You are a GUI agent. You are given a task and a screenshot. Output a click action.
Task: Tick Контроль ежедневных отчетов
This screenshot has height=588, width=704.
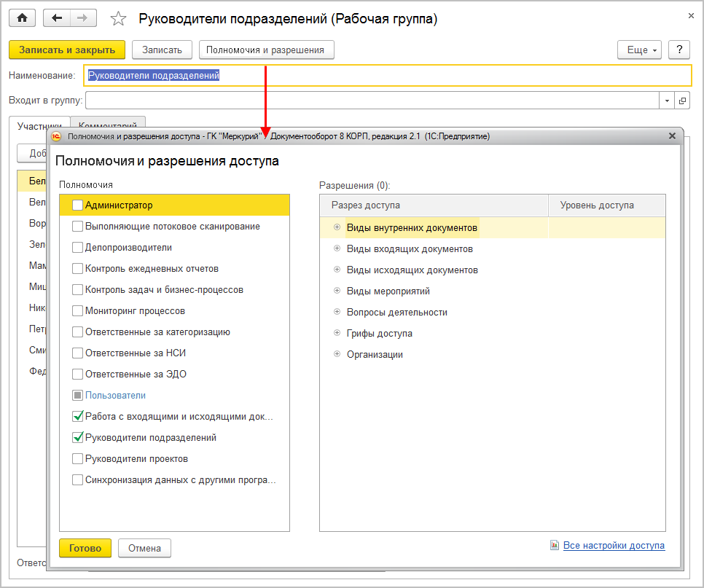78,268
